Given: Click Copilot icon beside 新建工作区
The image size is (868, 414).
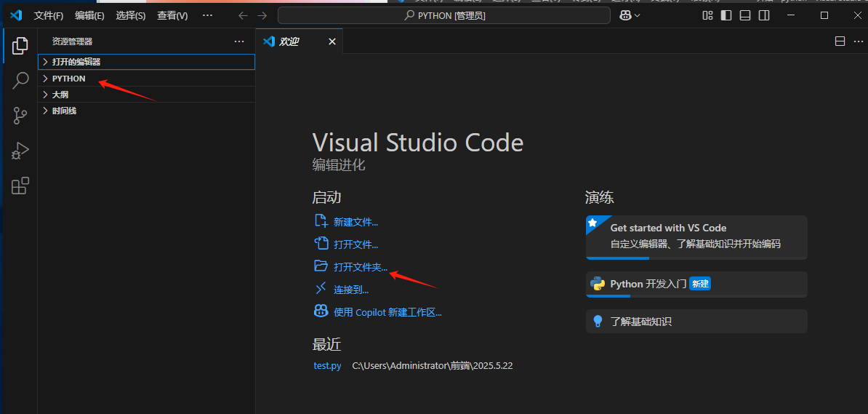Looking at the screenshot, I should (321, 311).
